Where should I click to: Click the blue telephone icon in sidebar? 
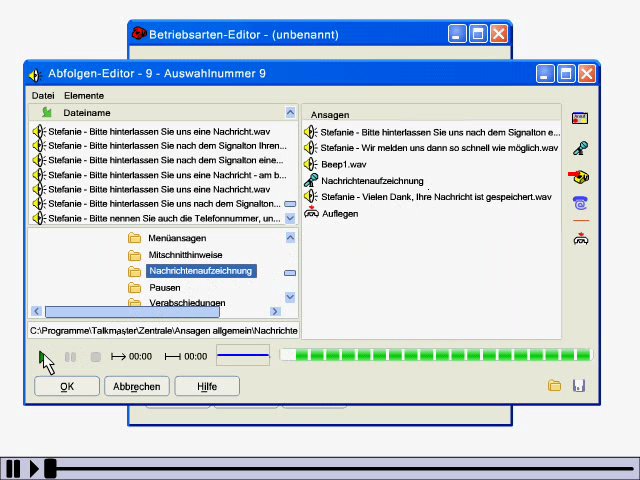click(x=580, y=203)
